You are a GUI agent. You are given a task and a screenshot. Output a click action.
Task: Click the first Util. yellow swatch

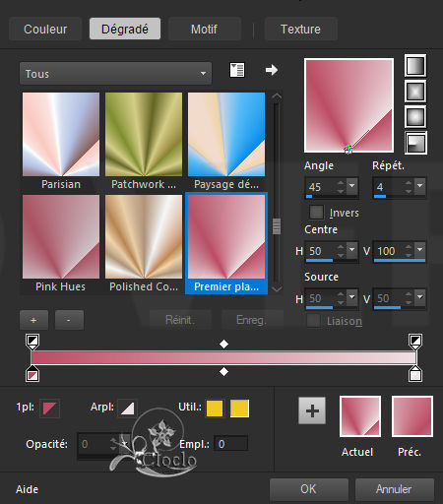(x=215, y=409)
